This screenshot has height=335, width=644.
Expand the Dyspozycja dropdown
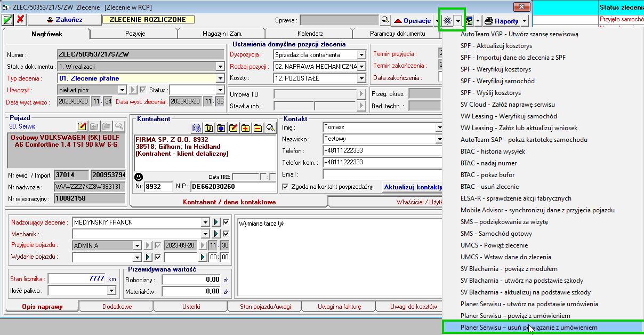pos(361,54)
